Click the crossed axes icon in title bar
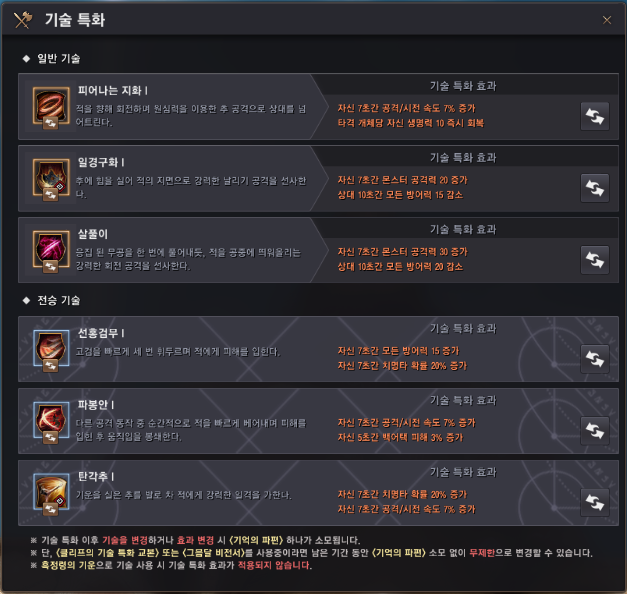The image size is (627, 594). point(23,20)
